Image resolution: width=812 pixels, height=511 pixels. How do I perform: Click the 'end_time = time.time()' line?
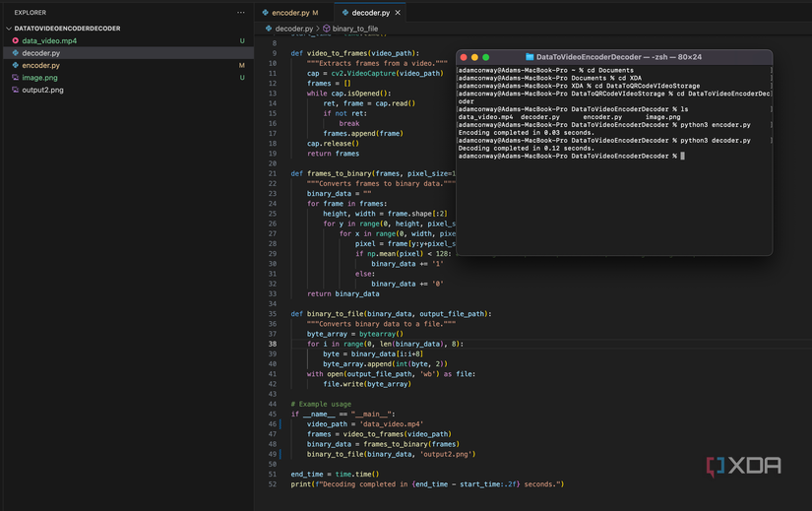pos(335,475)
